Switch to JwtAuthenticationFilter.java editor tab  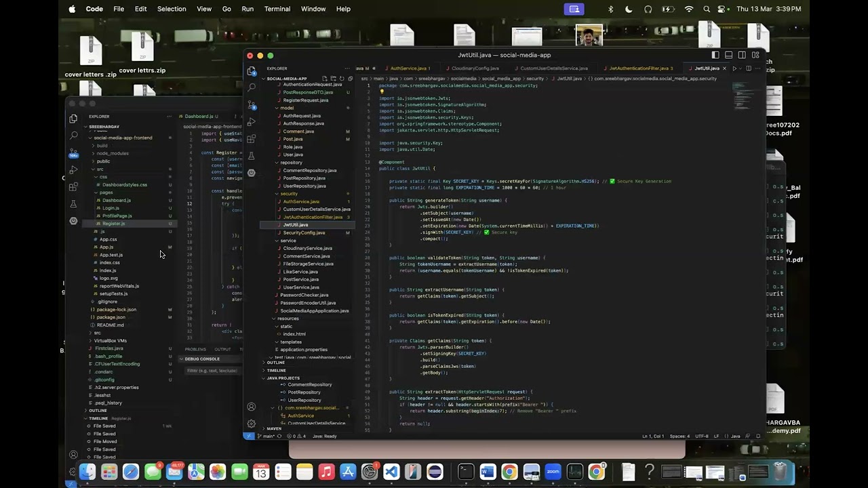tap(639, 68)
